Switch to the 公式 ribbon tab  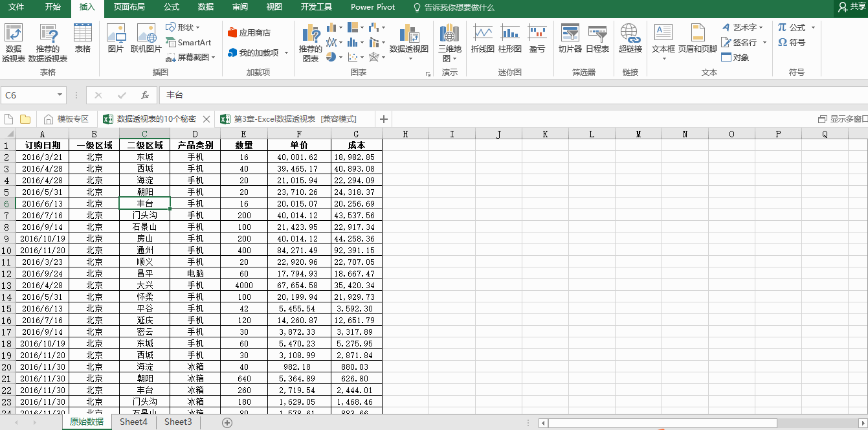click(x=172, y=7)
